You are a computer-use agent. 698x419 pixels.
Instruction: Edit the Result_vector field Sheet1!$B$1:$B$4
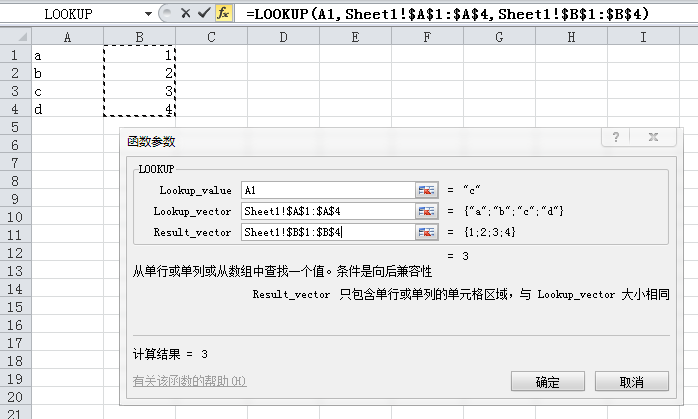coord(329,232)
